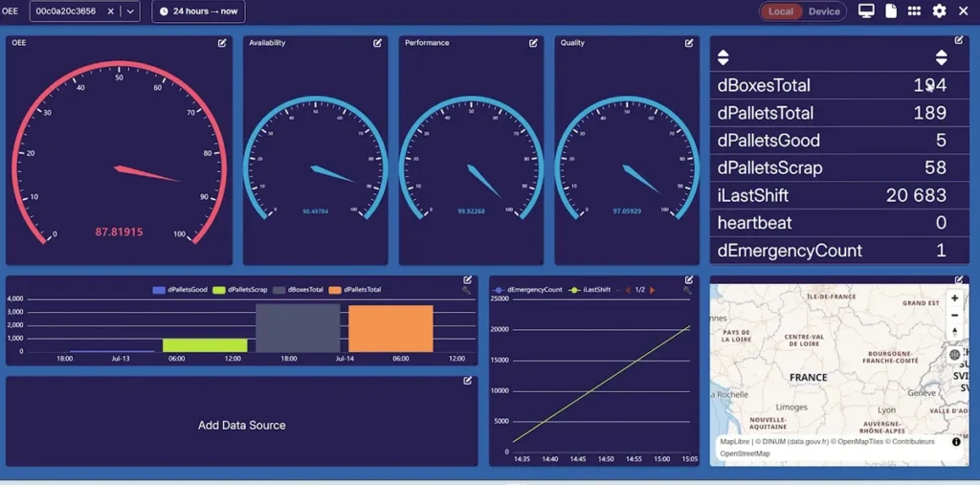980x485 pixels.
Task: Open bar chart wrench settings
Action: pyautogui.click(x=466, y=290)
